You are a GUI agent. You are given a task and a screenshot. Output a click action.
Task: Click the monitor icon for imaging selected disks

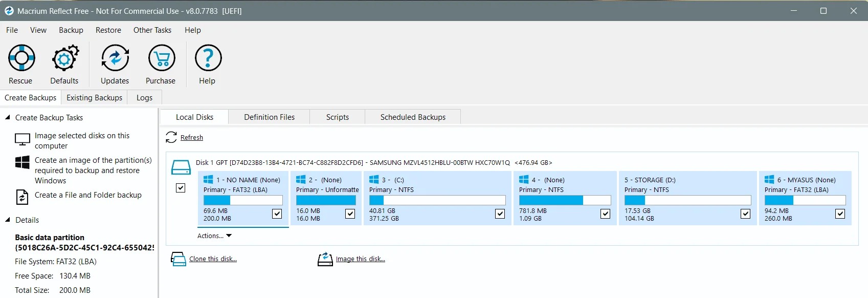tap(23, 139)
